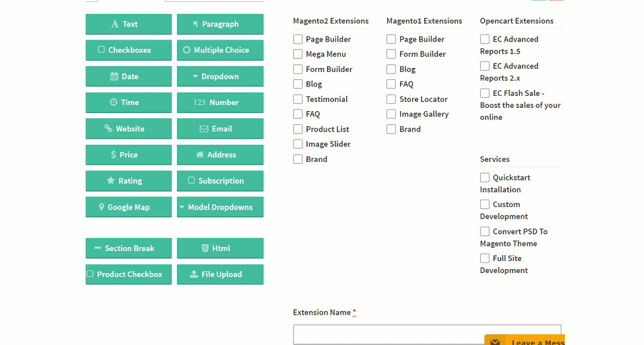Add a Paragraph field element
This screenshot has height=345, width=644.
tap(220, 24)
